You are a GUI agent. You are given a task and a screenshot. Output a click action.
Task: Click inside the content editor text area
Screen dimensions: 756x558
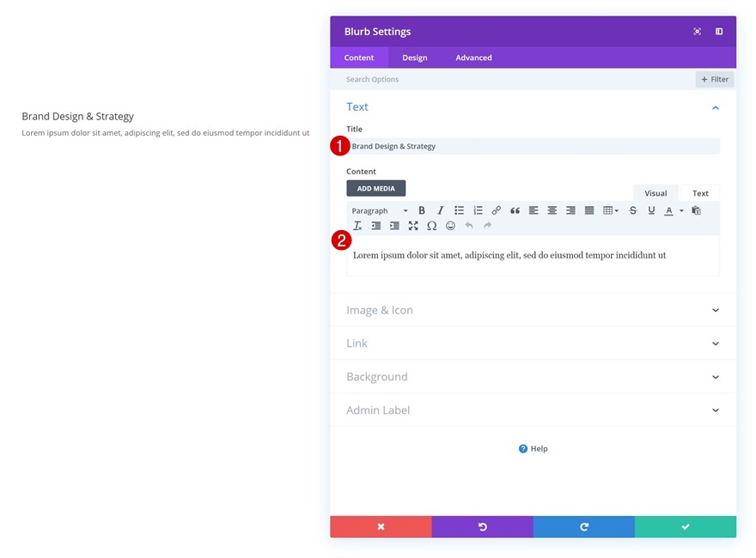click(x=533, y=256)
